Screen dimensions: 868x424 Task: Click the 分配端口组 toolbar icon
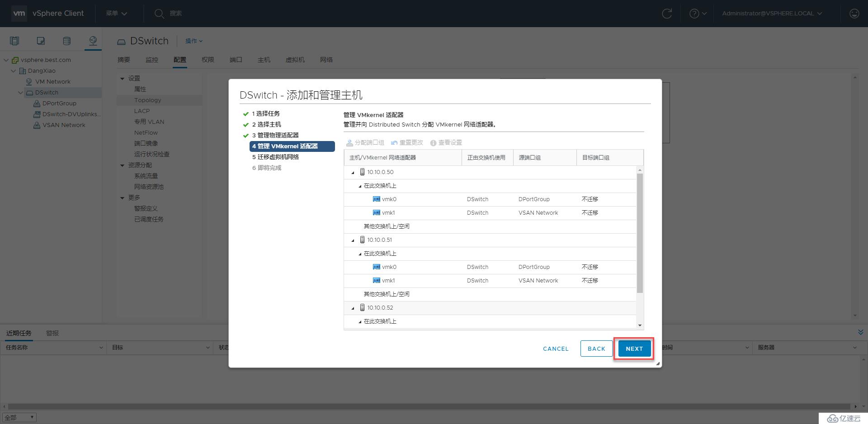(x=349, y=142)
